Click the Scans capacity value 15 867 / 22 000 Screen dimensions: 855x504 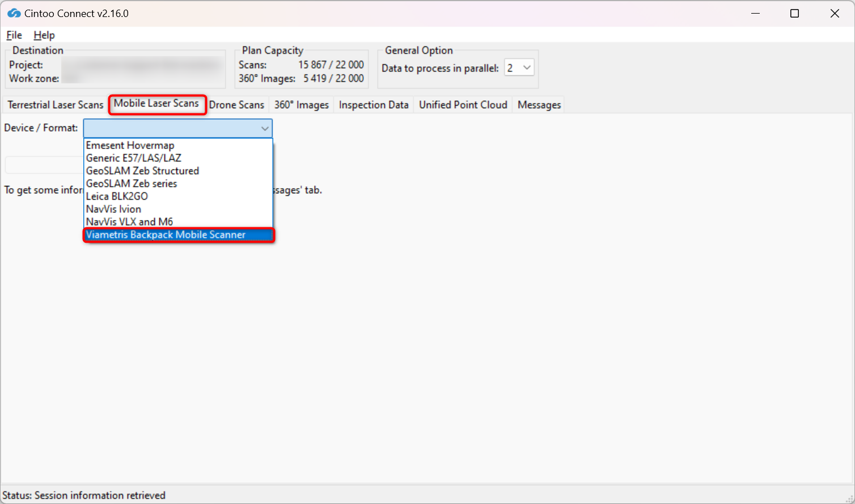coord(331,65)
